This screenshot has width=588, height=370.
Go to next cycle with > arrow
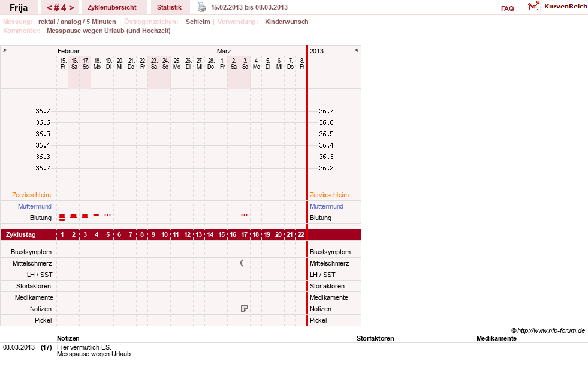[71, 8]
